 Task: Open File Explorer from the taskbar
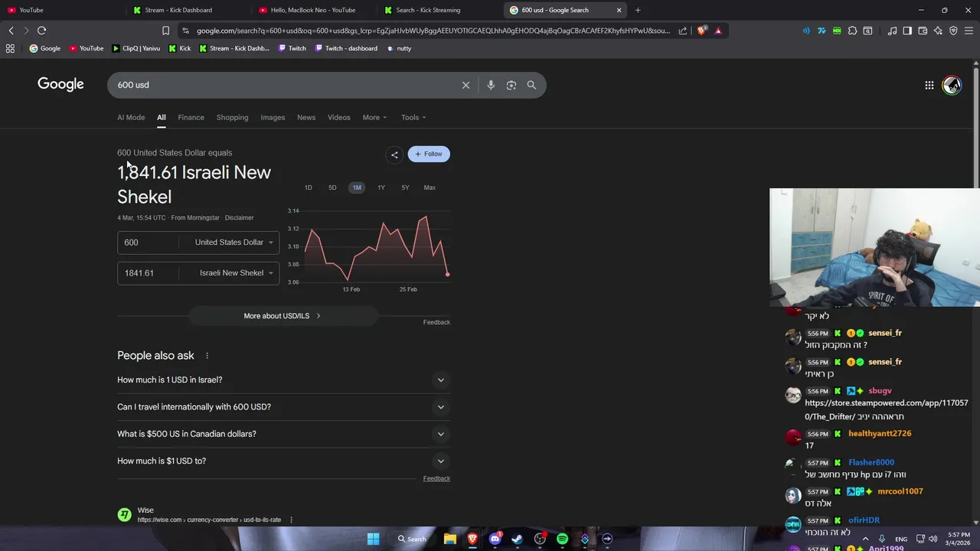[450, 539]
